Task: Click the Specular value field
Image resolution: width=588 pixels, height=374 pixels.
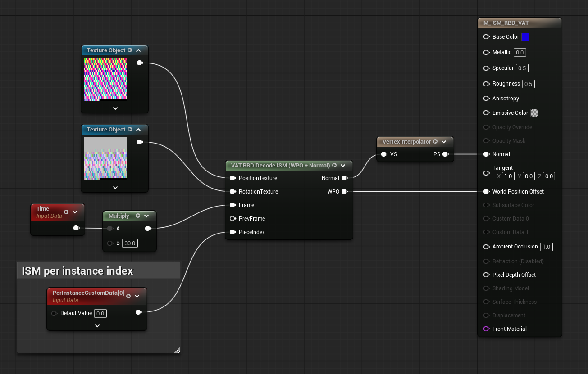Action: coord(522,68)
